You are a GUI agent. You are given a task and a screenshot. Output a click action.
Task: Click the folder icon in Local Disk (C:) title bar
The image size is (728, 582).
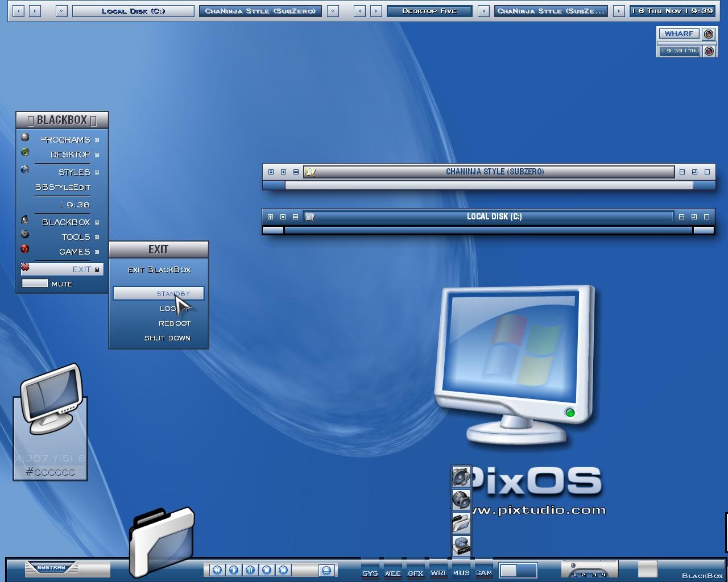pos(310,217)
